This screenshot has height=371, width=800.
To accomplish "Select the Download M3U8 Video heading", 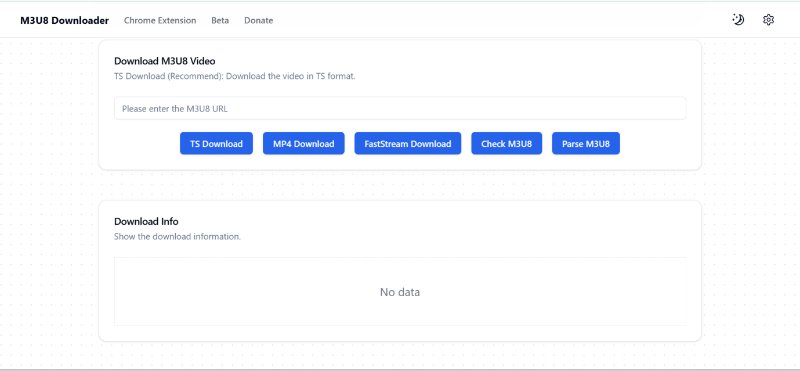I will tap(165, 61).
